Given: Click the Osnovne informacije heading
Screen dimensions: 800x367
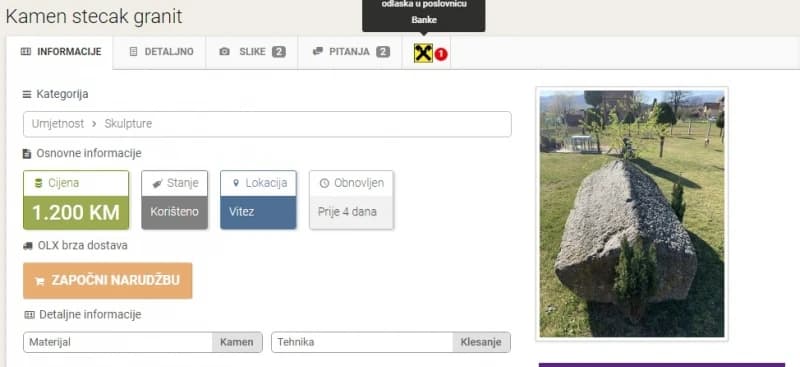Looking at the screenshot, I should (x=89, y=154).
